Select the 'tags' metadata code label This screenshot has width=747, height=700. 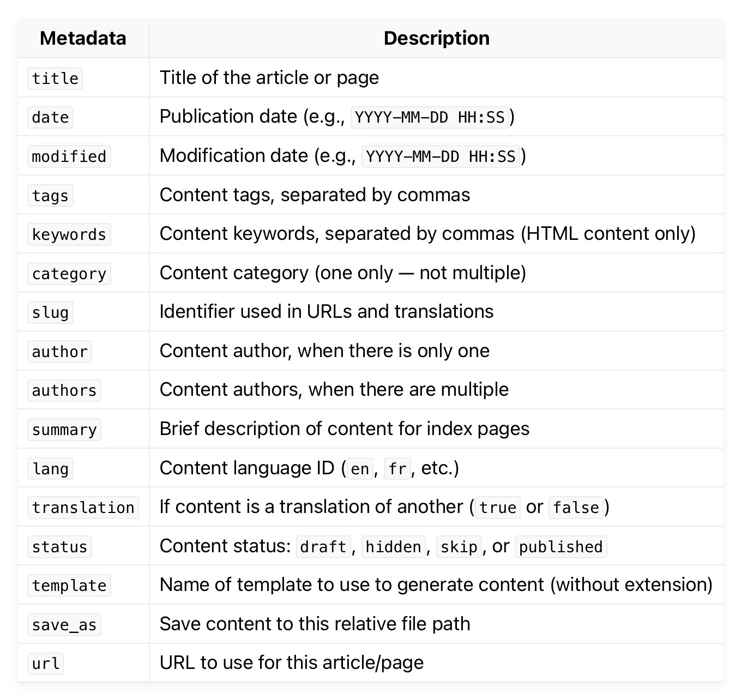pos(50,196)
